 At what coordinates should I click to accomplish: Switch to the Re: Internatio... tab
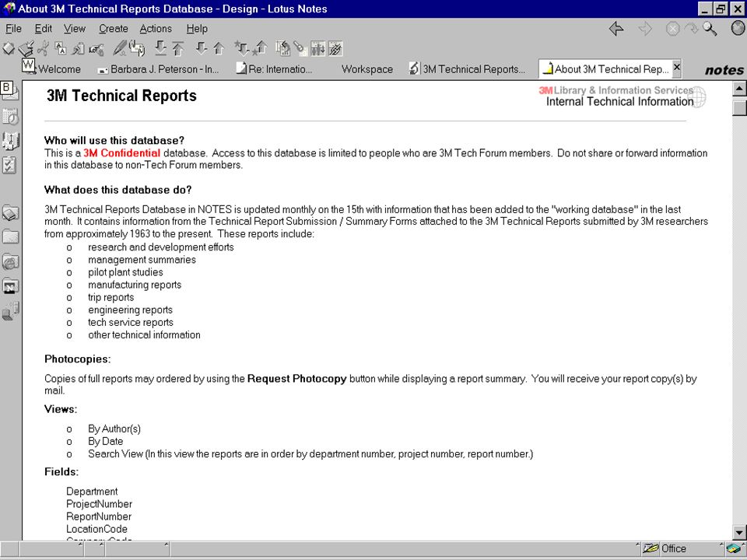[x=275, y=69]
